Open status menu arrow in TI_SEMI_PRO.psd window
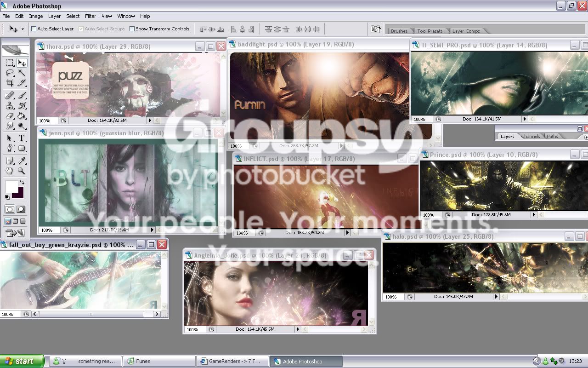 point(525,119)
